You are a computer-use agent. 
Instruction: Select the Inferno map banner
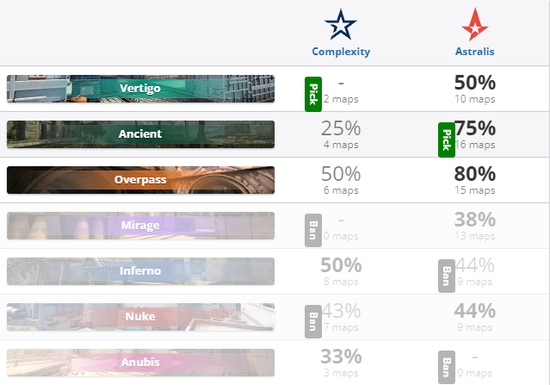tap(141, 271)
